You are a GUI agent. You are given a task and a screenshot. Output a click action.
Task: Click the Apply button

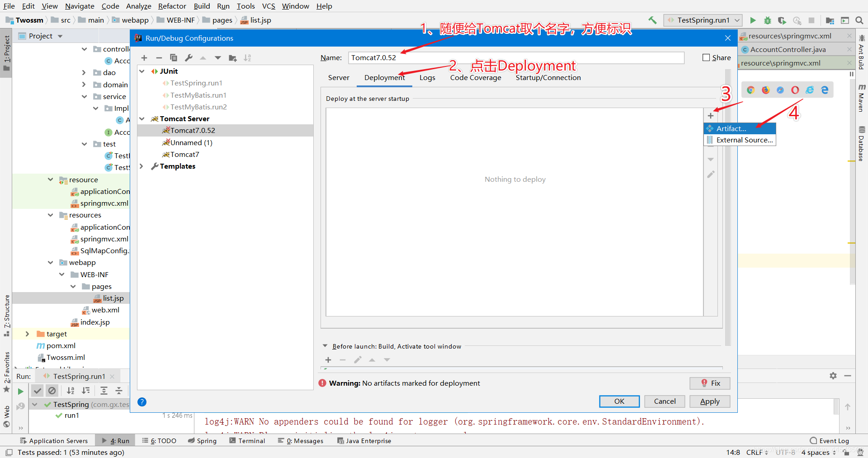[x=710, y=401]
